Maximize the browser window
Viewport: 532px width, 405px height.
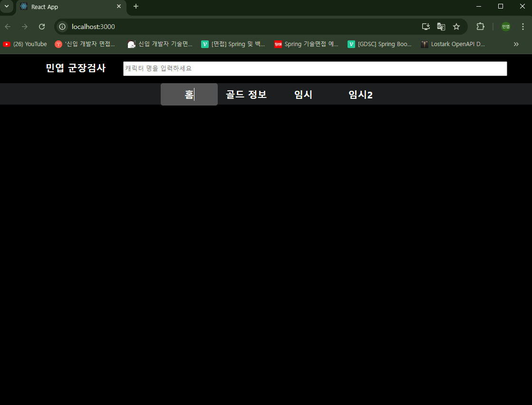[501, 7]
